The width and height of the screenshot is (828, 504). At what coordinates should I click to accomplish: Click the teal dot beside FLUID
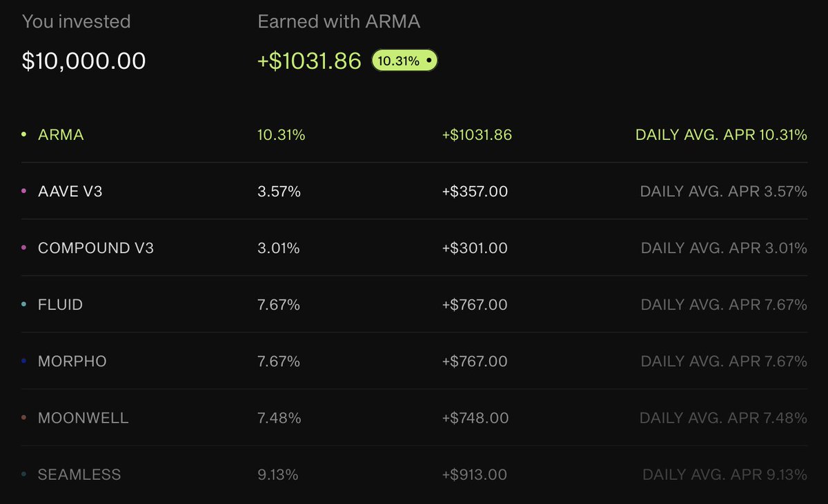pos(24,305)
